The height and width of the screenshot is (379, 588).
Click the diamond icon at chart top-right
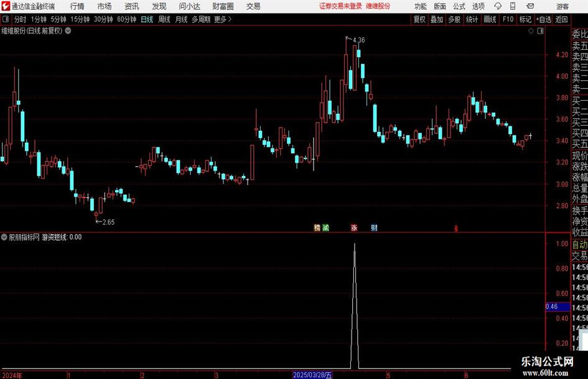tap(531, 31)
